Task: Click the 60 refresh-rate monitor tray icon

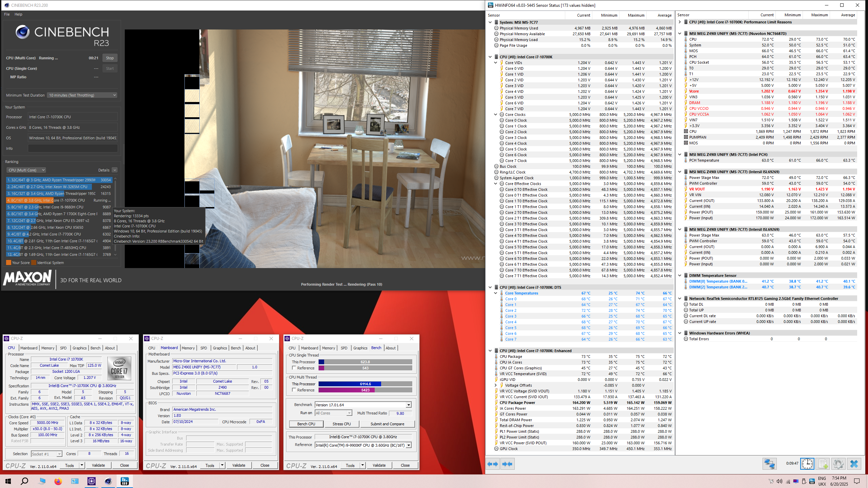Action: pyautogui.click(x=796, y=481)
